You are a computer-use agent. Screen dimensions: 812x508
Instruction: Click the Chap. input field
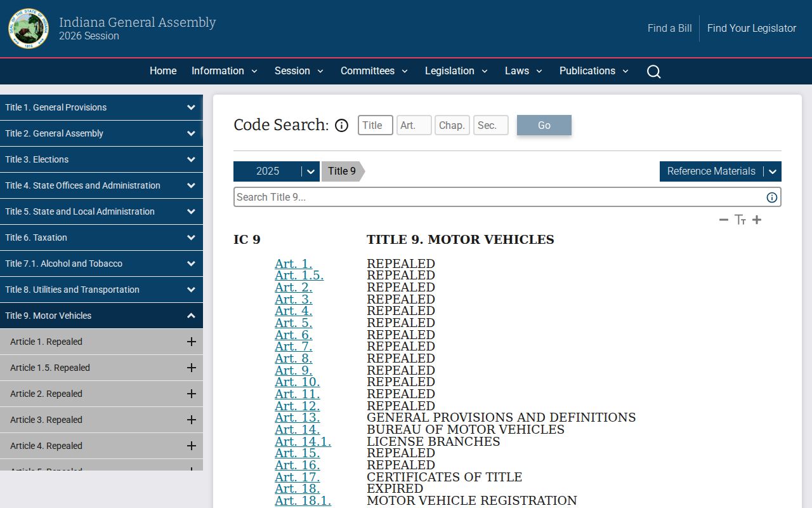point(452,125)
